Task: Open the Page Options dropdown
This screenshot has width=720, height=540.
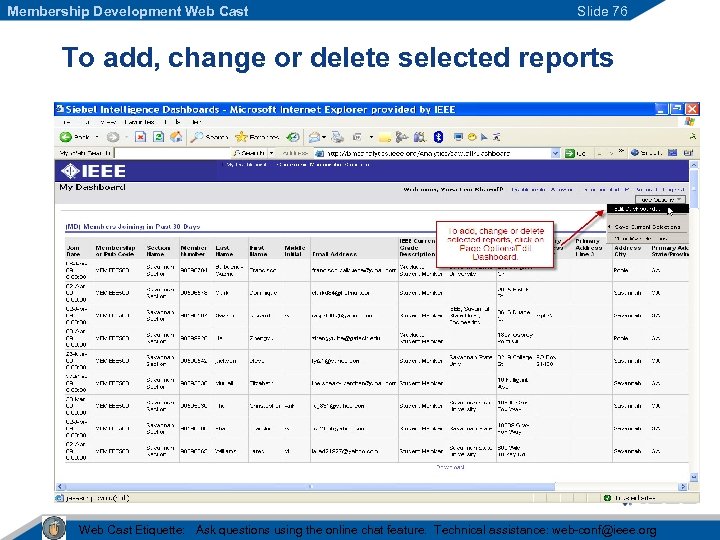Action: (660, 200)
